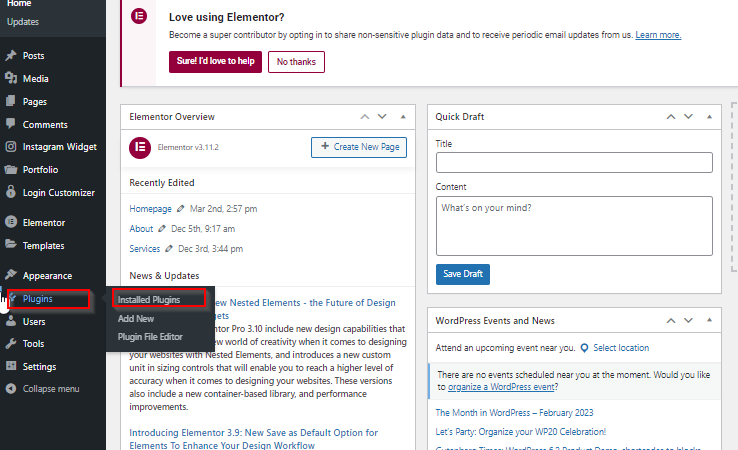The image size is (738, 450).
Task: Move WordPress Events and News widget up
Action: [671, 321]
